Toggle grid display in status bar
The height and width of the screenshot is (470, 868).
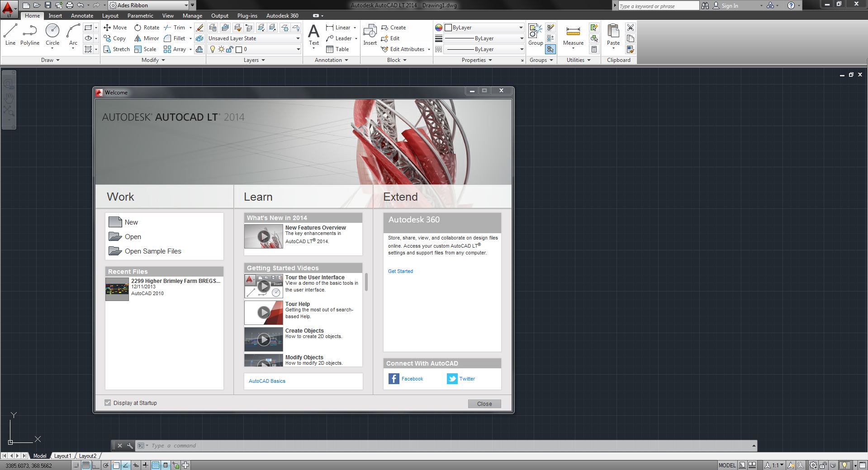coord(85,465)
